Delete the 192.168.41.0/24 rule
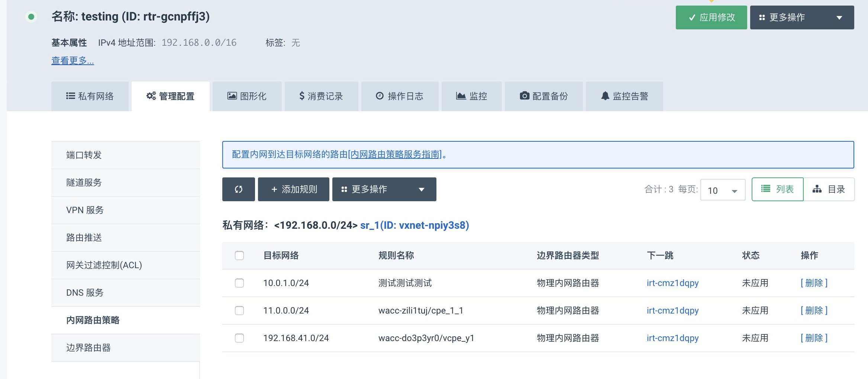868x379 pixels. (x=814, y=338)
